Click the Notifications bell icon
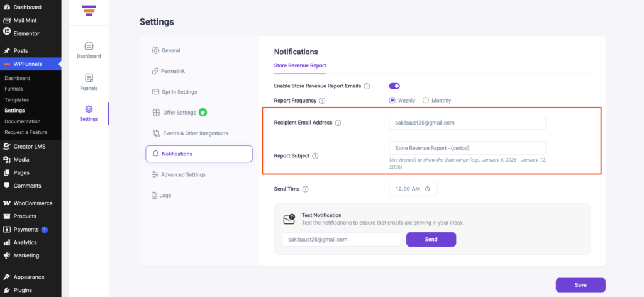 pyautogui.click(x=156, y=154)
